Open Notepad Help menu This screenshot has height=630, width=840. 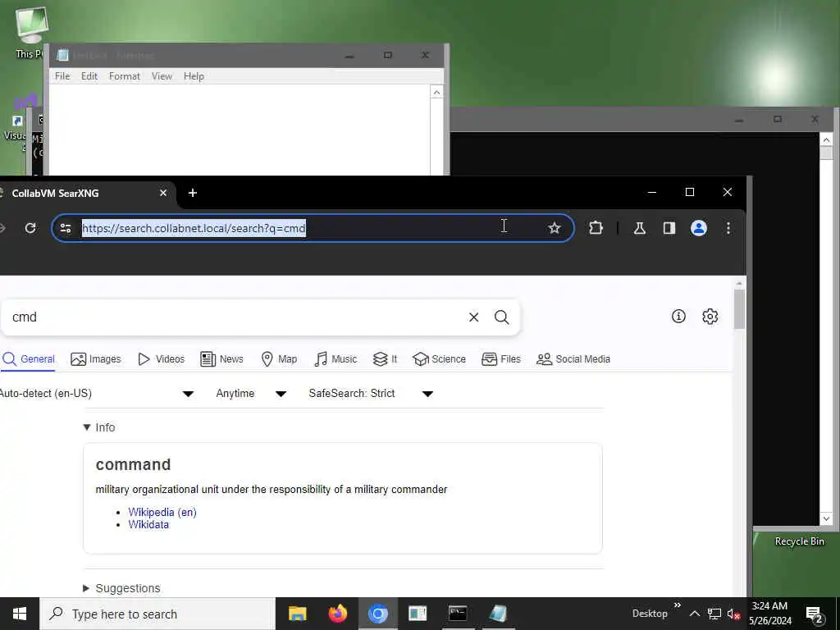coord(194,76)
